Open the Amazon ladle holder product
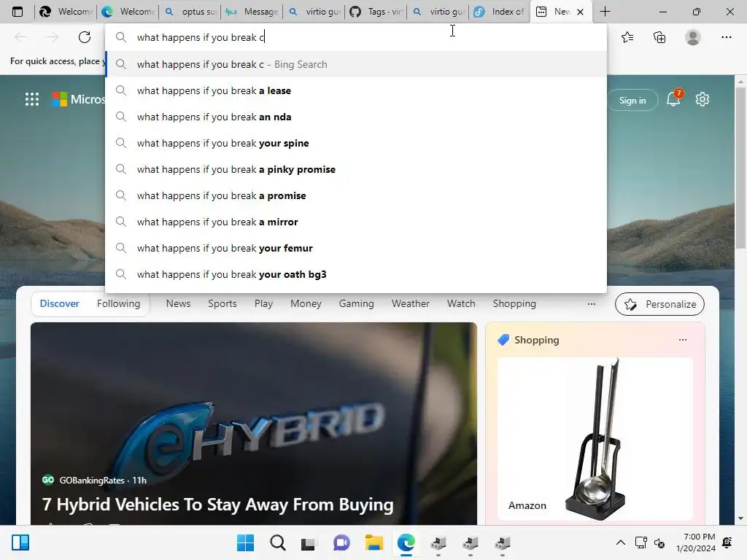Viewport: 747px width, 560px height. (x=595, y=439)
